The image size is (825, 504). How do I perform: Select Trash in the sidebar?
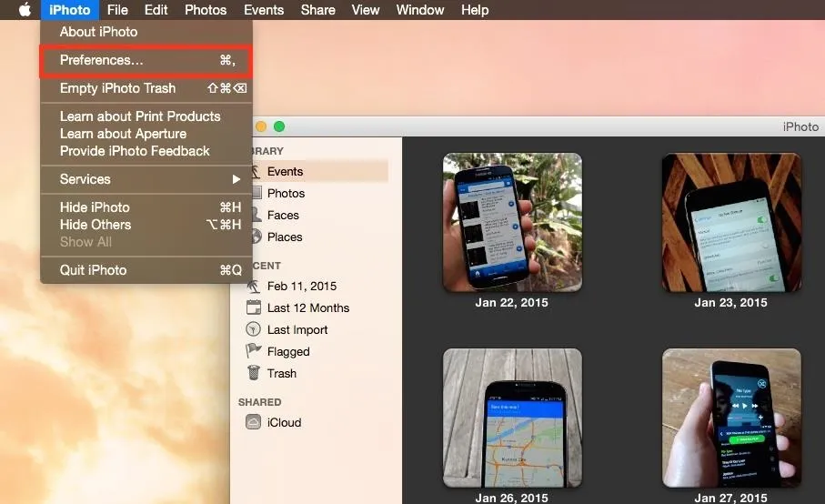(281, 374)
